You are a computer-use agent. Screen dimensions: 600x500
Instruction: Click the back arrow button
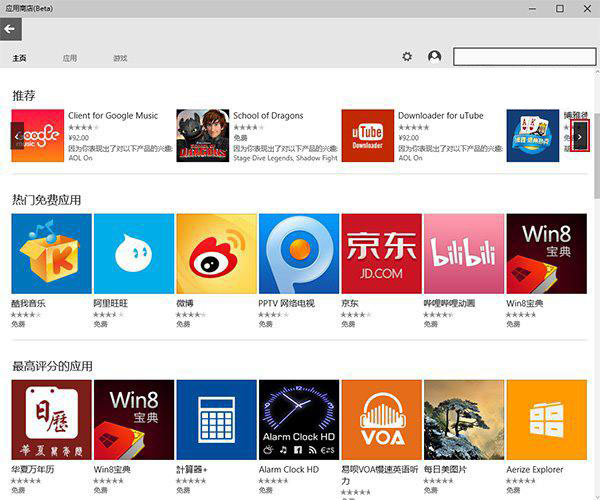11,29
